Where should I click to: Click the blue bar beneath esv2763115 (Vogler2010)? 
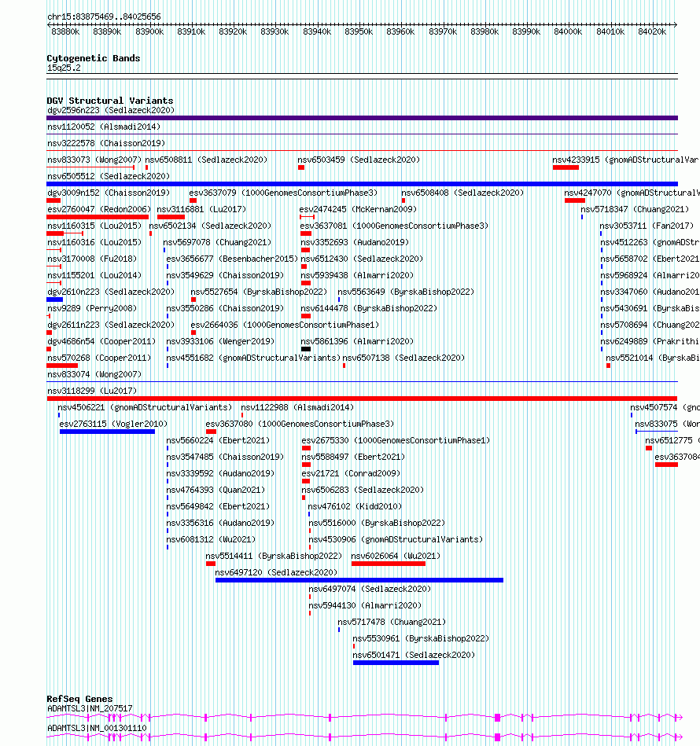[x=107, y=432]
